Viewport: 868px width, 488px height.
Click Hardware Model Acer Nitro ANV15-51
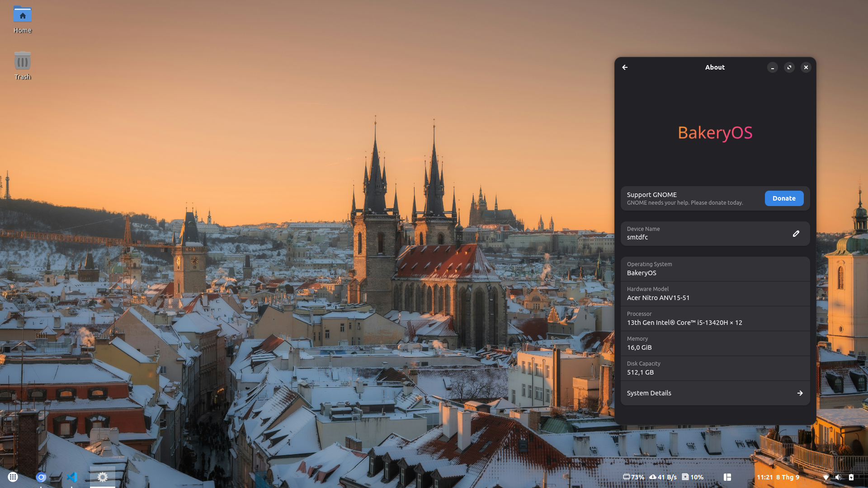715,294
